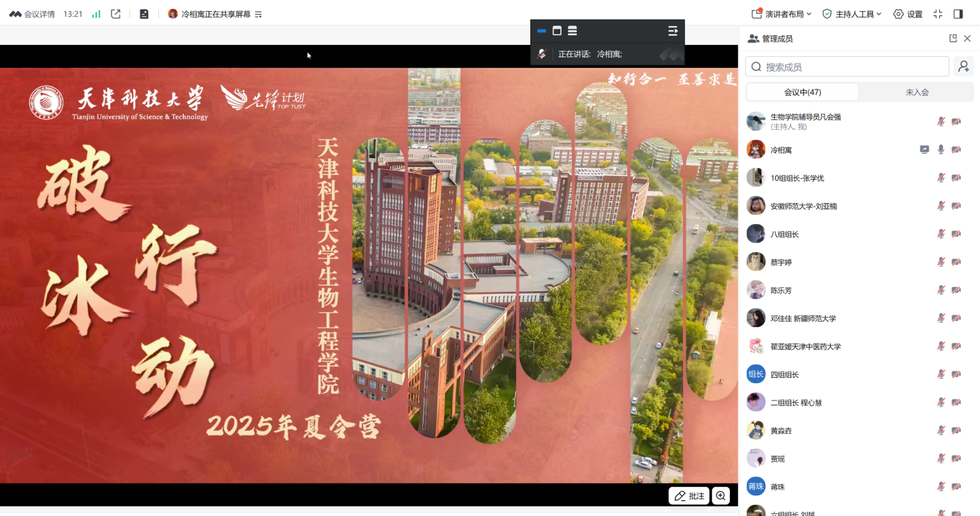The height and width of the screenshot is (516, 980).
Task: Exit full screen with the shrink arrows icon
Action: point(938,14)
